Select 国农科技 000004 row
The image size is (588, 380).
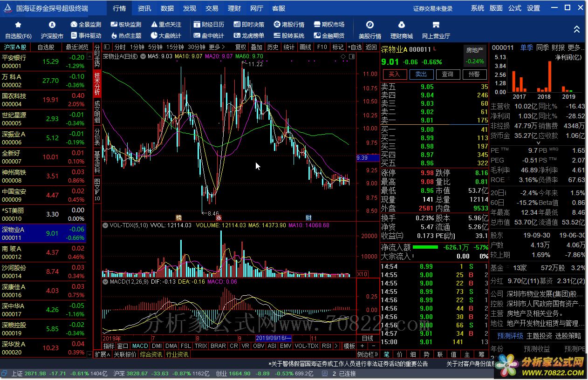click(43, 100)
